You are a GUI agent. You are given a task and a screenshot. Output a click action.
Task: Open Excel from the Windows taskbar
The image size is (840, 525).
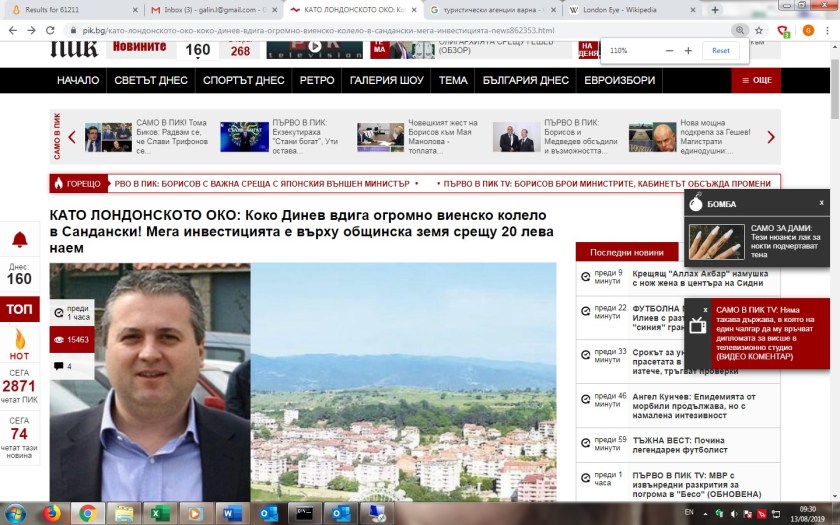[158, 513]
